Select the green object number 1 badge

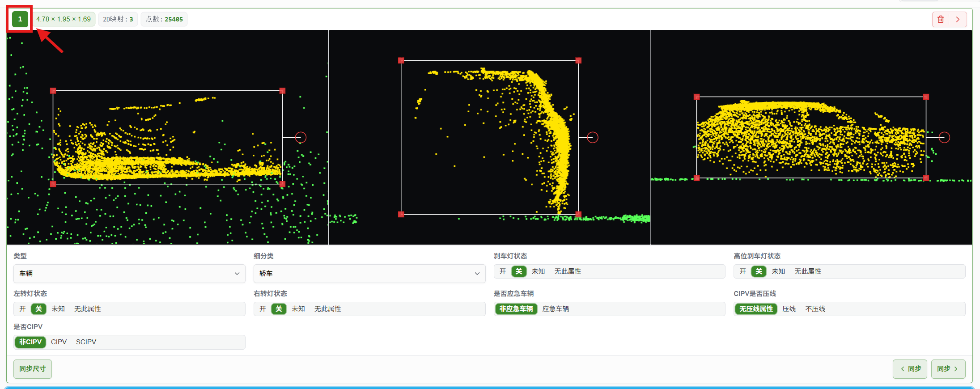click(20, 19)
